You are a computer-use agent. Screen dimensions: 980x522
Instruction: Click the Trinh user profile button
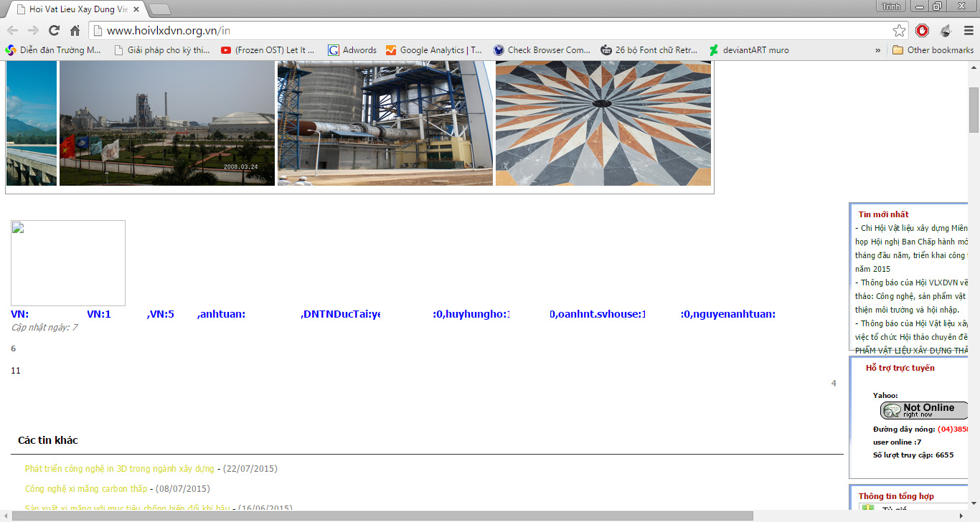pos(890,6)
